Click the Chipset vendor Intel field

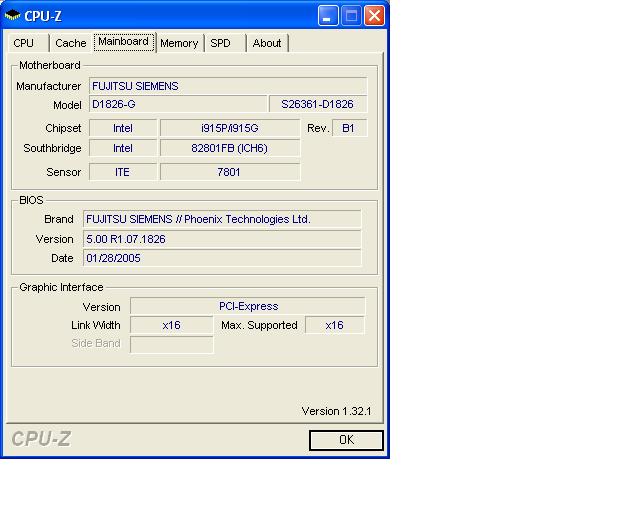pyautogui.click(x=123, y=128)
